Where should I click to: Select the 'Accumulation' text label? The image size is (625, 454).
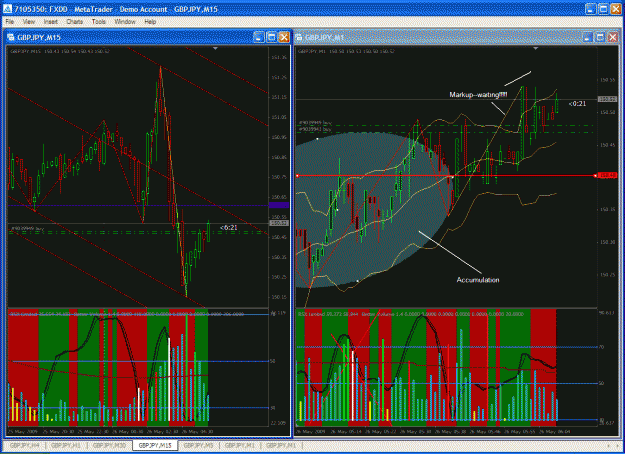pyautogui.click(x=478, y=280)
